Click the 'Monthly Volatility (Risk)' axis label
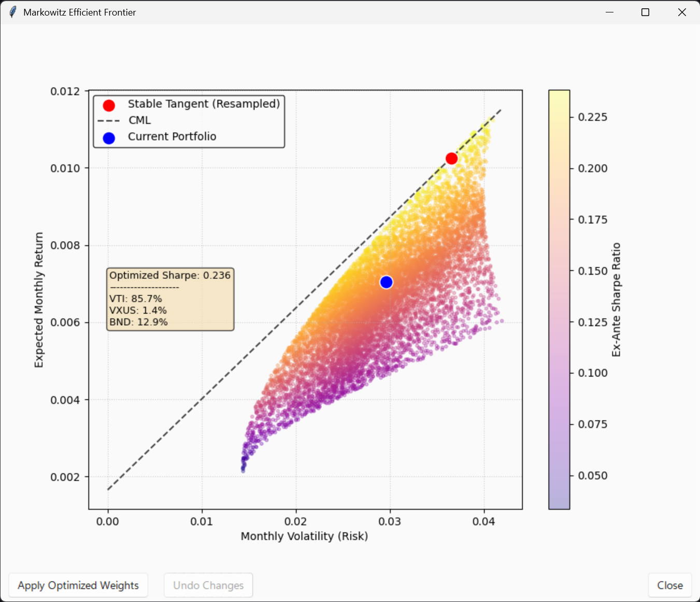 305,536
